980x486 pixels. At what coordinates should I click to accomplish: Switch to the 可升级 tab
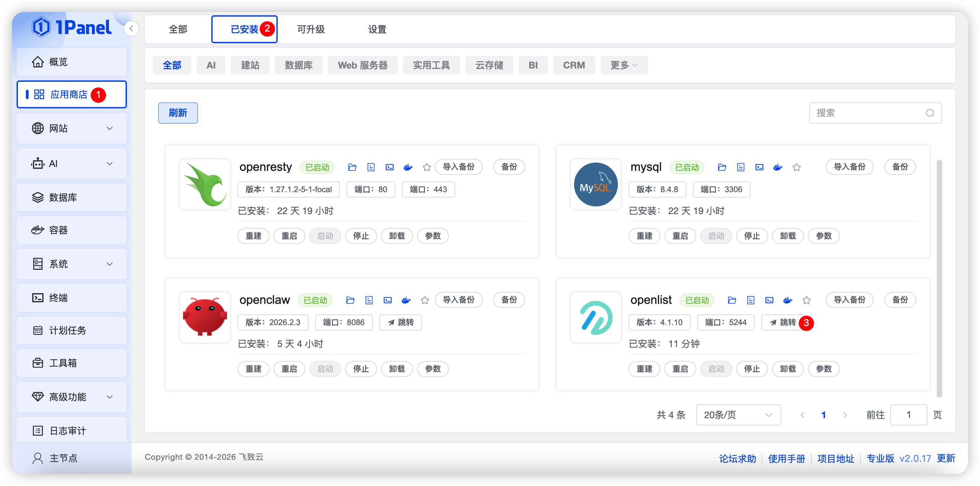(310, 29)
